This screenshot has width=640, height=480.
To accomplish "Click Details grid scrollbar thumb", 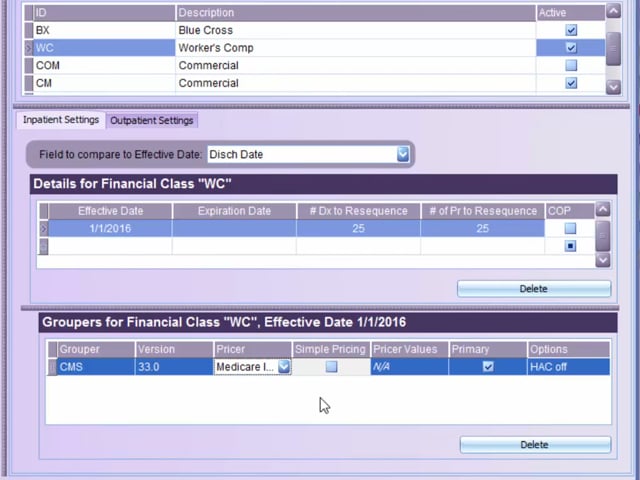I will click(x=603, y=236).
